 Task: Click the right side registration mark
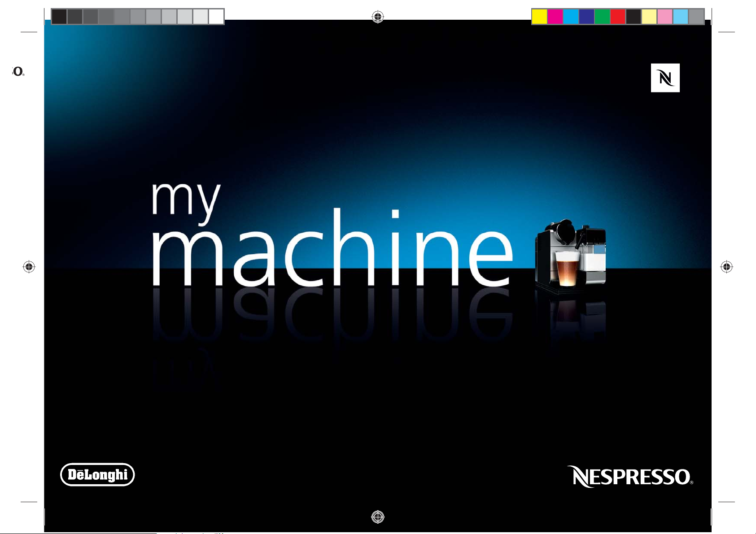(x=726, y=267)
